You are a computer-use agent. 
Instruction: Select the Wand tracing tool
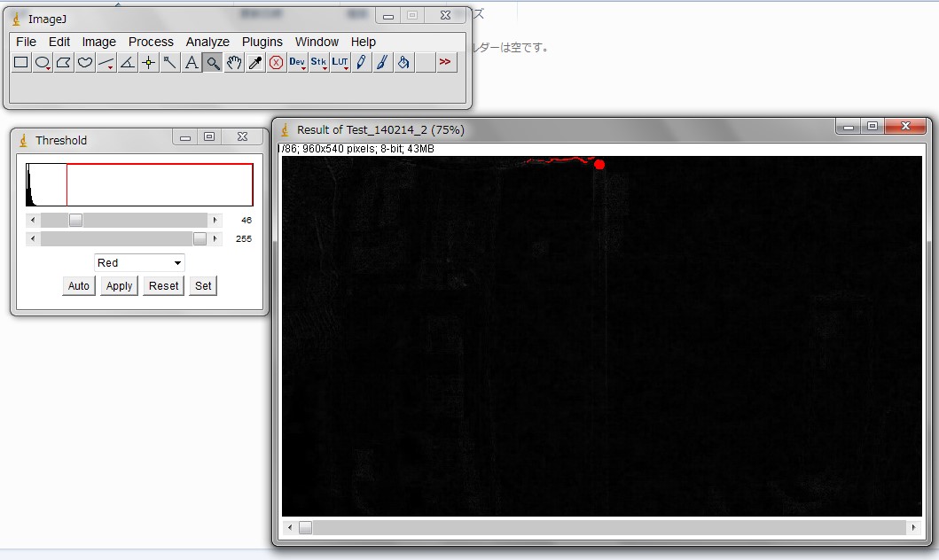tap(170, 62)
